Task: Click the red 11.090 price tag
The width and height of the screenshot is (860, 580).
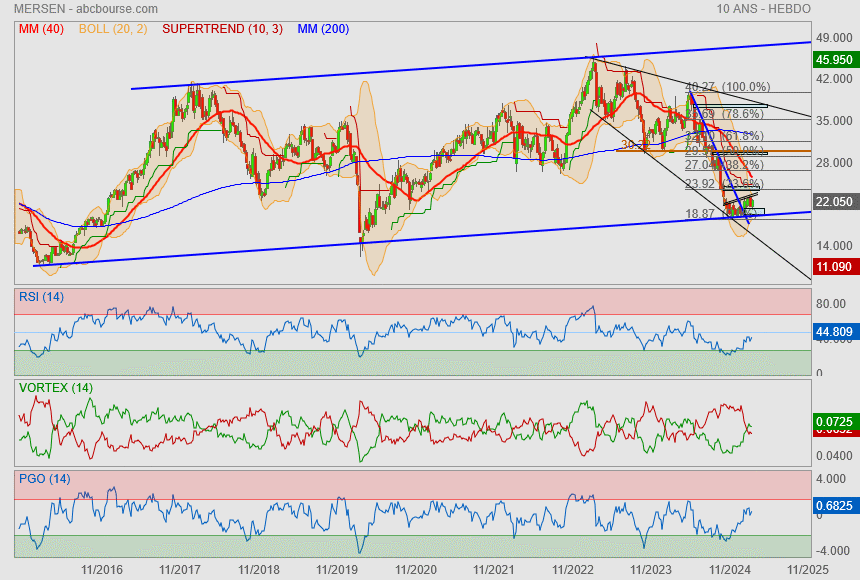Action: [x=834, y=268]
